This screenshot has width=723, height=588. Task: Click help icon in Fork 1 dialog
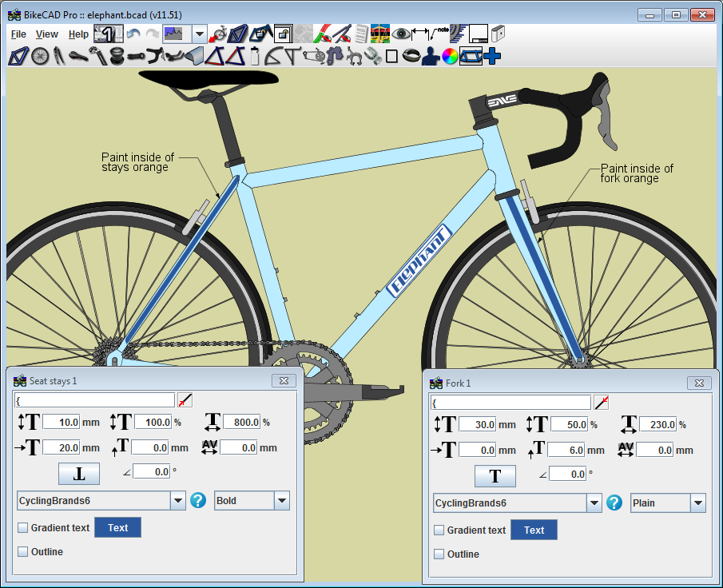pos(614,503)
